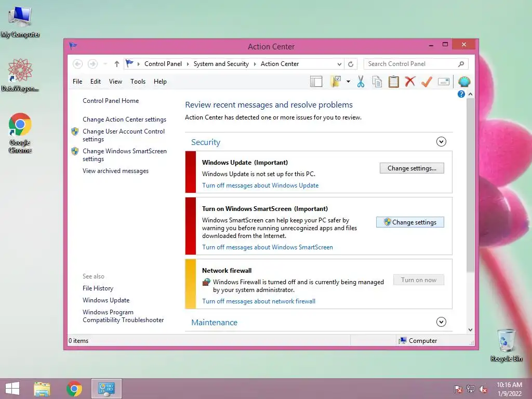
Task: Click the Paste clipboard icon
Action: pos(394,82)
